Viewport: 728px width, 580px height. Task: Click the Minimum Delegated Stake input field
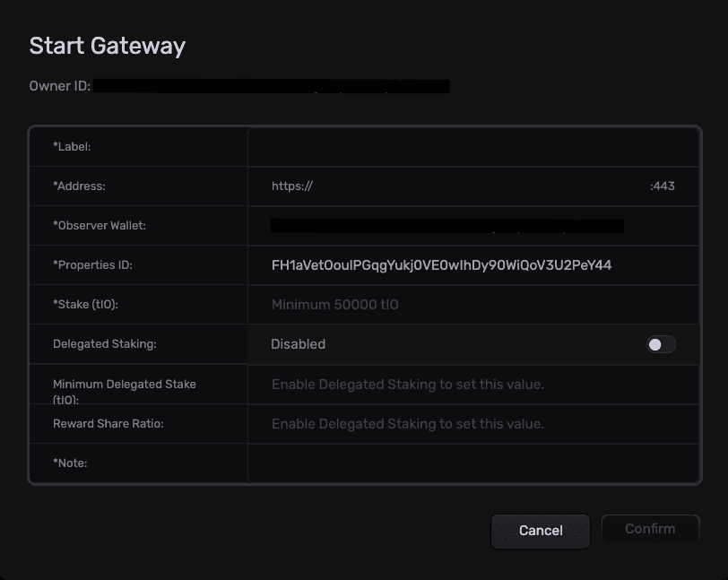pos(473,385)
